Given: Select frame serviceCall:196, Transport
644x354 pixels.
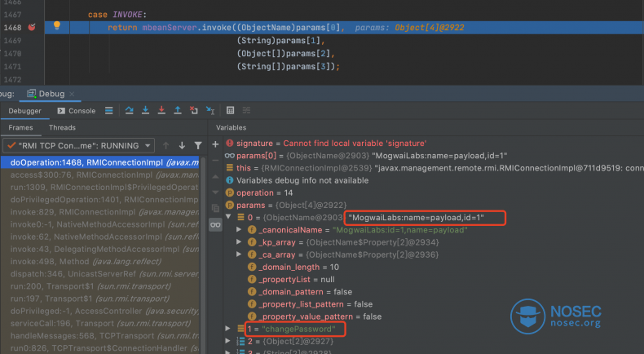Looking at the screenshot, I should click(x=99, y=323).
